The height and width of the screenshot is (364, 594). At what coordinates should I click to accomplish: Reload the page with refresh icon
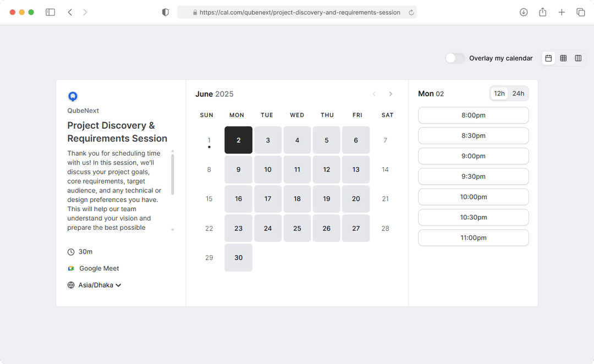pyautogui.click(x=411, y=12)
